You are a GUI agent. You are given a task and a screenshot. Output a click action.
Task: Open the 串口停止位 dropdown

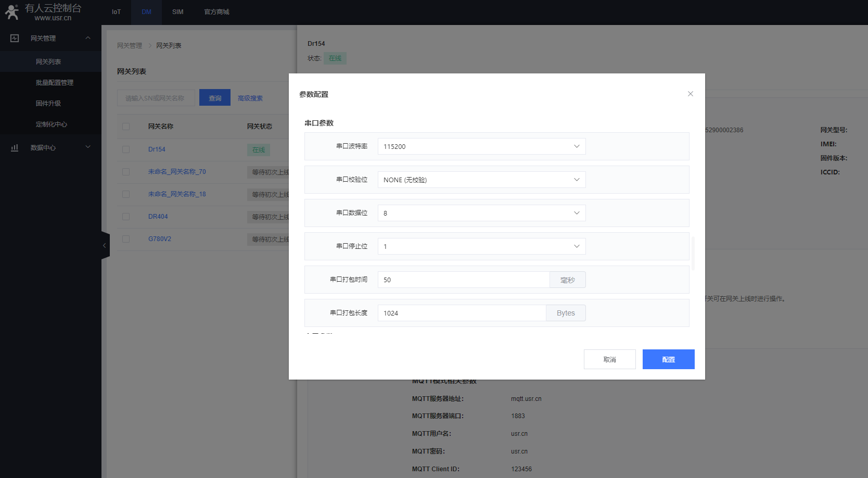[481, 246]
